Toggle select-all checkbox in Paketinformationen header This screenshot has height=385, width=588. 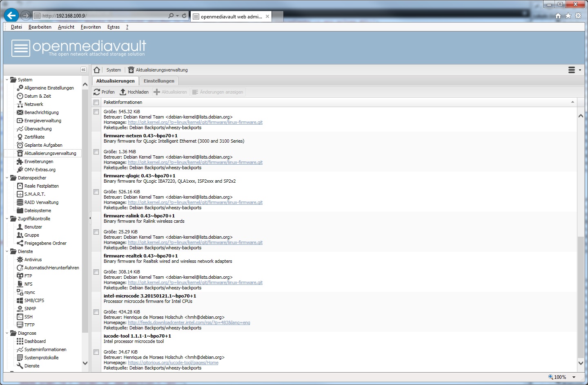pos(96,102)
